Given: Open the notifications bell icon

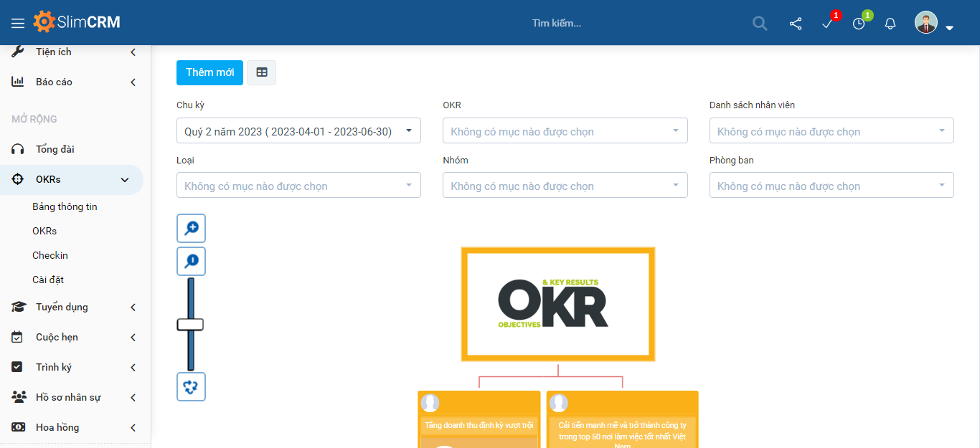Looking at the screenshot, I should [890, 24].
